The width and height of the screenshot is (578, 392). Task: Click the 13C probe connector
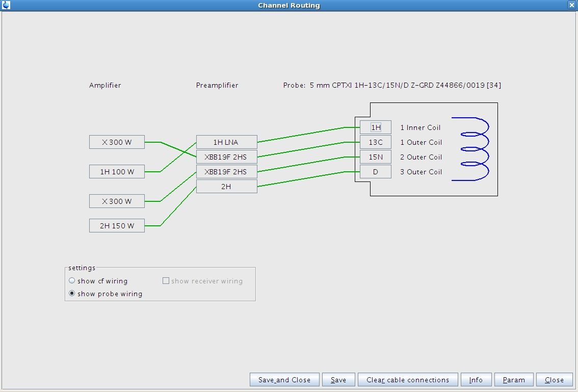tap(375, 142)
